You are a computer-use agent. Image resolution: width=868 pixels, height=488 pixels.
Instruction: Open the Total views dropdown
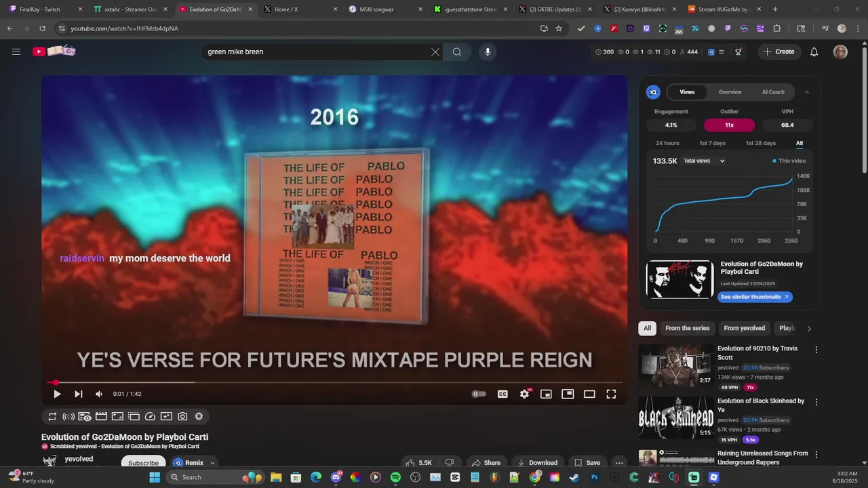(x=705, y=161)
